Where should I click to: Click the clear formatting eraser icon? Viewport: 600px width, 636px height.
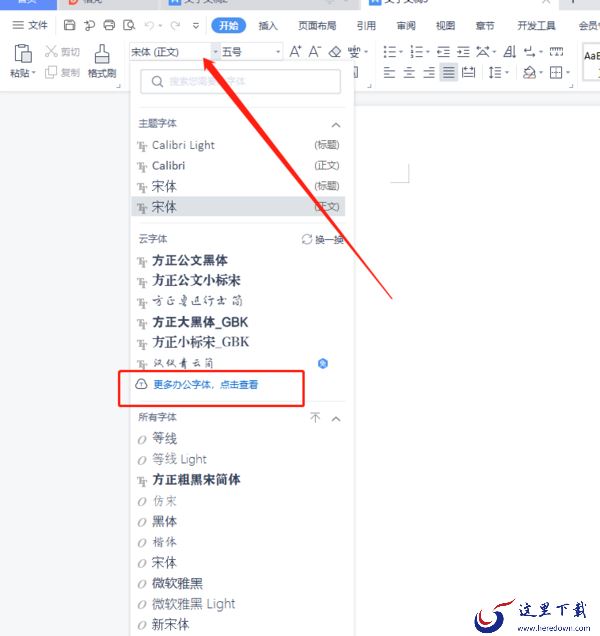[335, 52]
